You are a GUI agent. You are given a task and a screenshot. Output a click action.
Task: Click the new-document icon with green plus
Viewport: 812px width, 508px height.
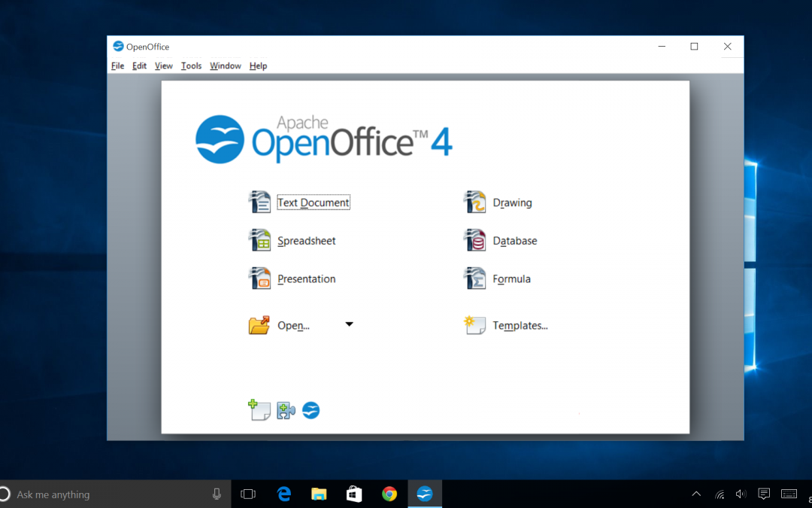point(259,410)
